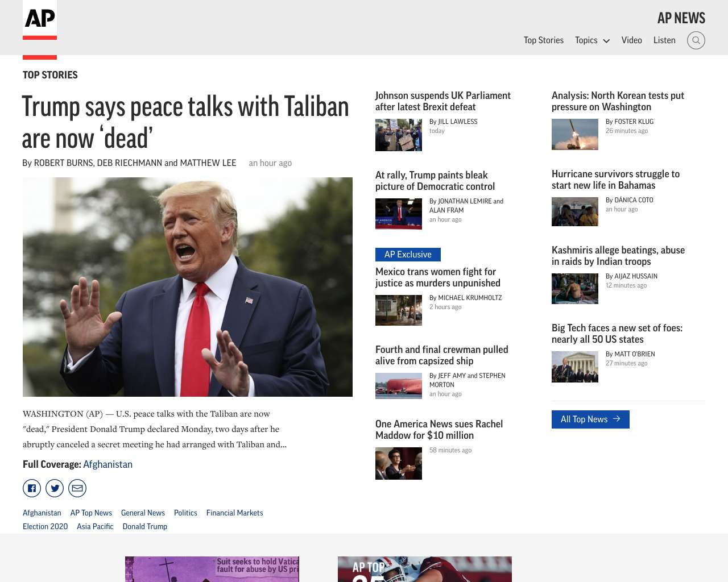Open Full Coverage Afghanistan link

coord(107,464)
